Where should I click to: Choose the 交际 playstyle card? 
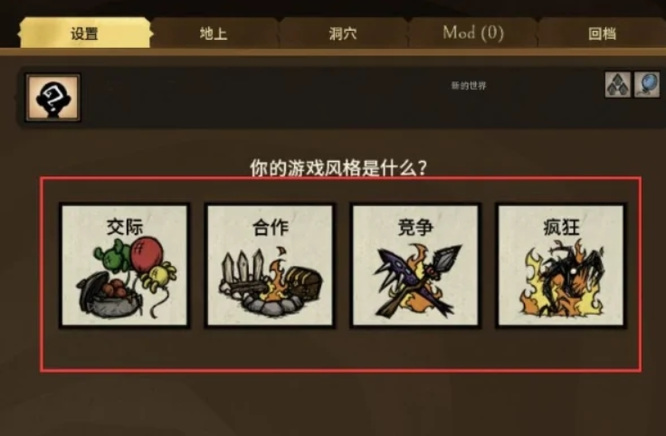pos(124,266)
